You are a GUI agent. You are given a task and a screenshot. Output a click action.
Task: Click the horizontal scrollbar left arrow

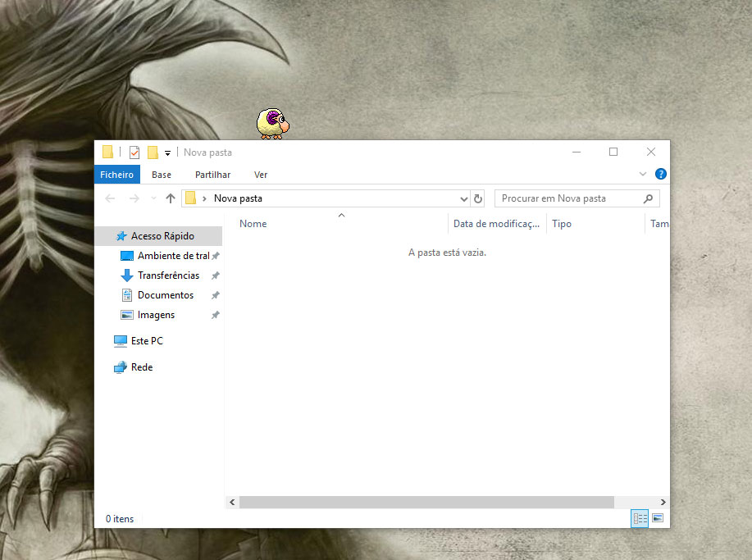(232, 502)
